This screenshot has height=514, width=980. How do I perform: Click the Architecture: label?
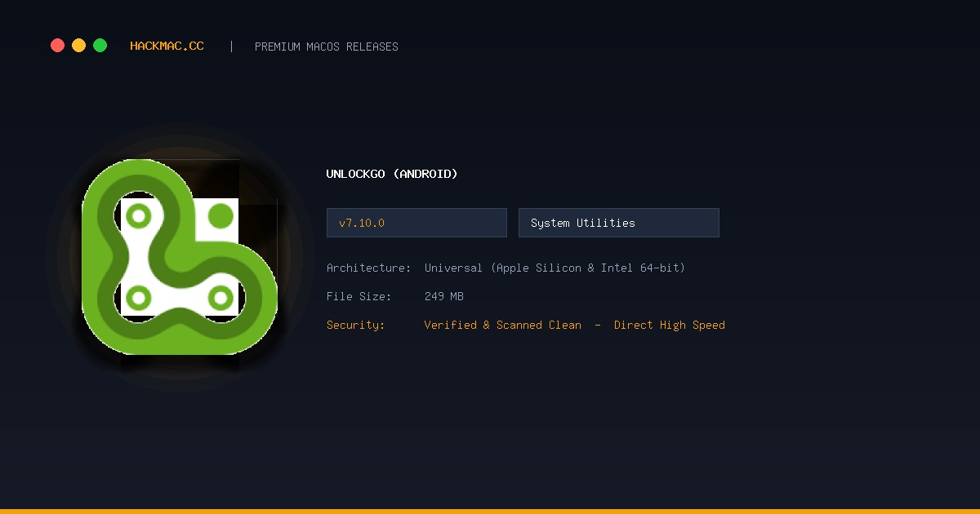(369, 268)
